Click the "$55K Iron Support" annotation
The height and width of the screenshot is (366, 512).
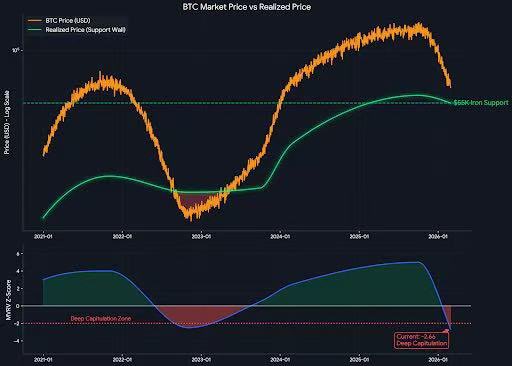[481, 103]
